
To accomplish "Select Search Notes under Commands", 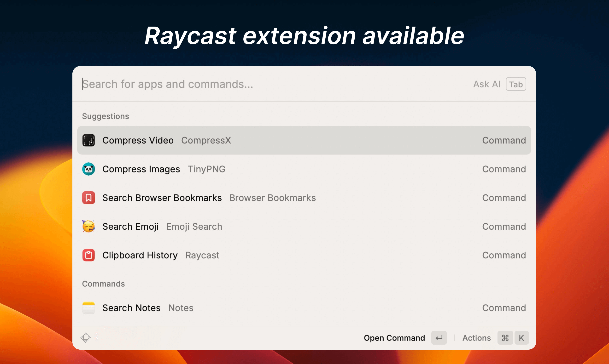I will coord(304,308).
